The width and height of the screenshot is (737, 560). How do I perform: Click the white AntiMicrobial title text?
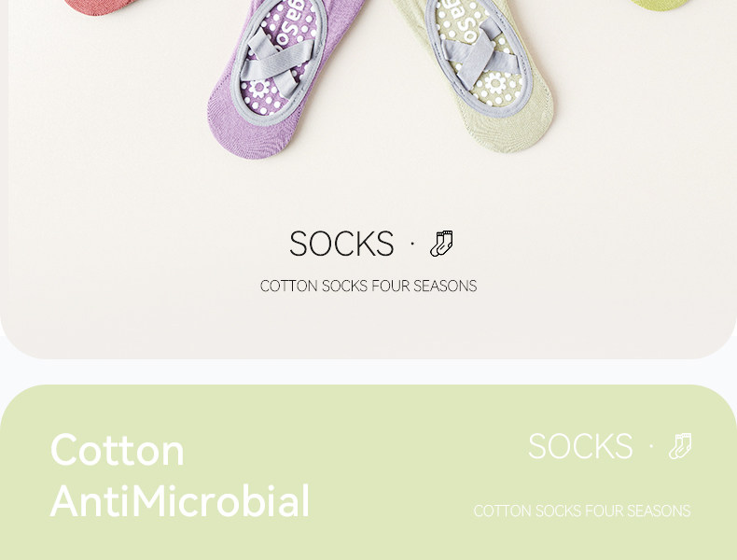pos(180,501)
